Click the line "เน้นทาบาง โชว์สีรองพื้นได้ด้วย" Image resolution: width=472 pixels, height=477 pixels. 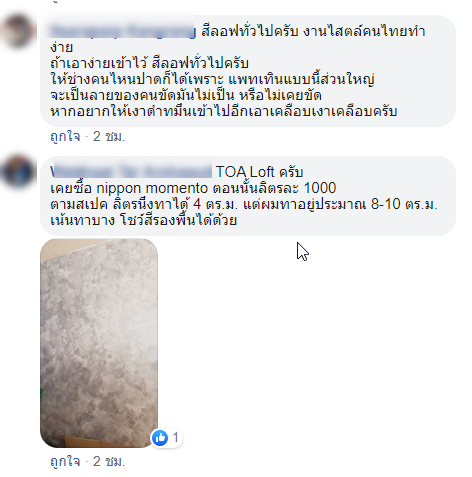point(144,220)
